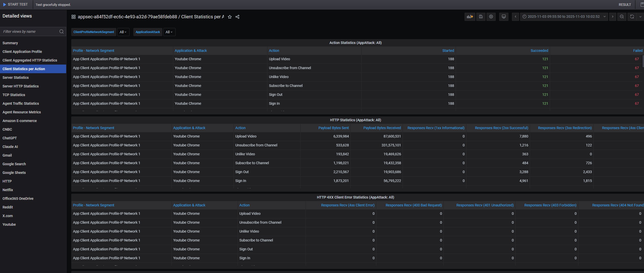Cycle view mode with monitor icon
Screen dimensions: 644x273
[x=504, y=17]
